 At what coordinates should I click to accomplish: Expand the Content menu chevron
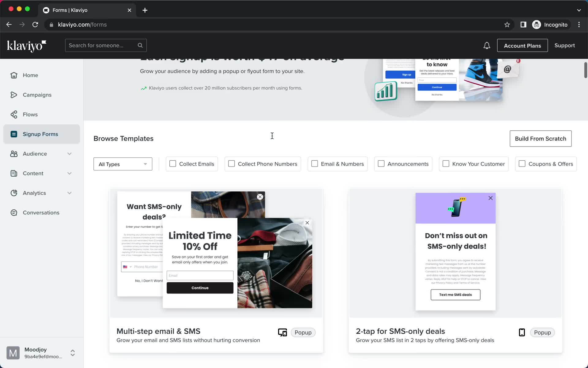pos(70,173)
